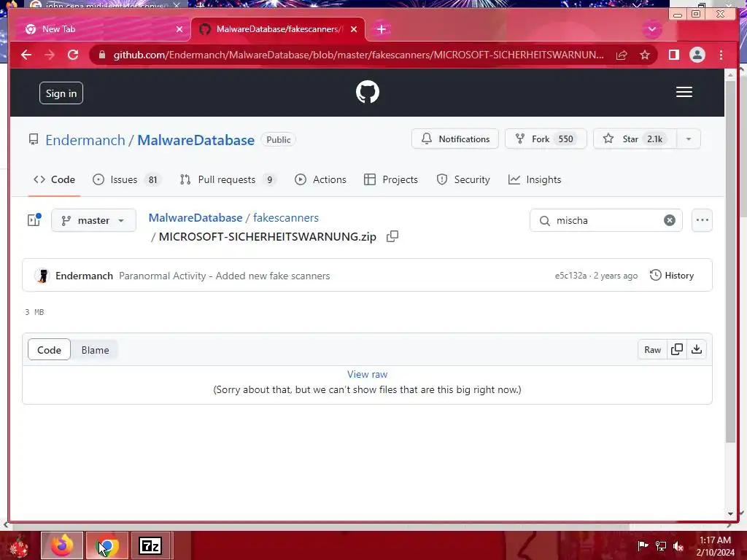
Task: Clear the file search text
Action: click(x=670, y=220)
